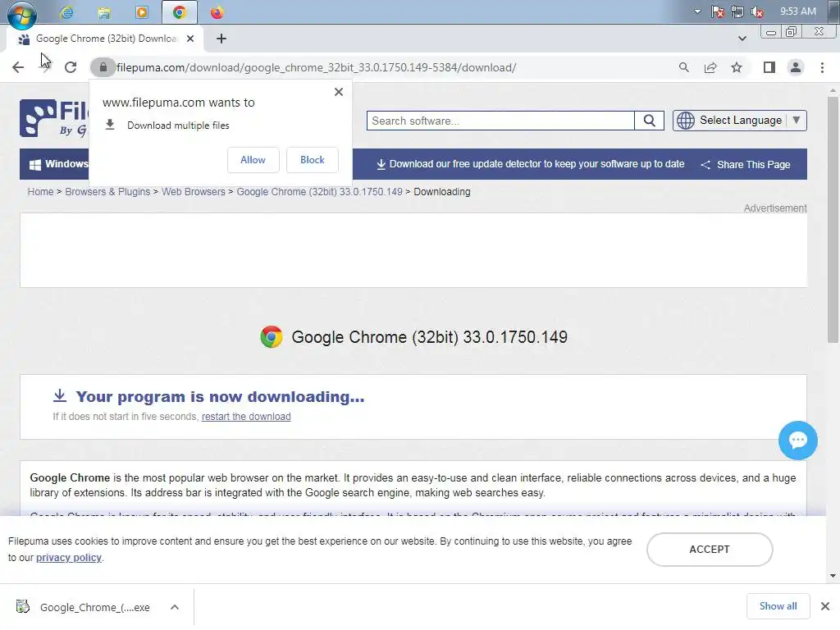Open network status tray icon

pyautogui.click(x=737, y=11)
